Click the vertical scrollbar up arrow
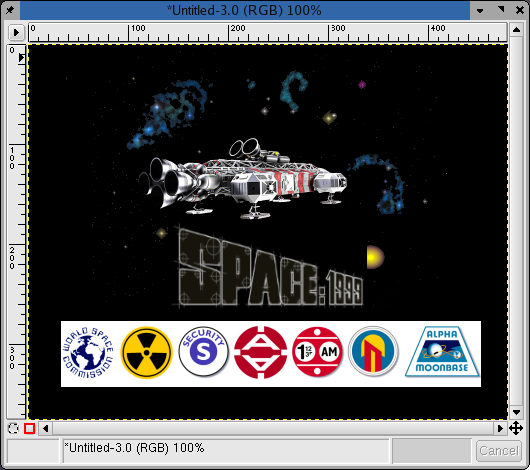This screenshot has width=530, height=470. [x=516, y=30]
